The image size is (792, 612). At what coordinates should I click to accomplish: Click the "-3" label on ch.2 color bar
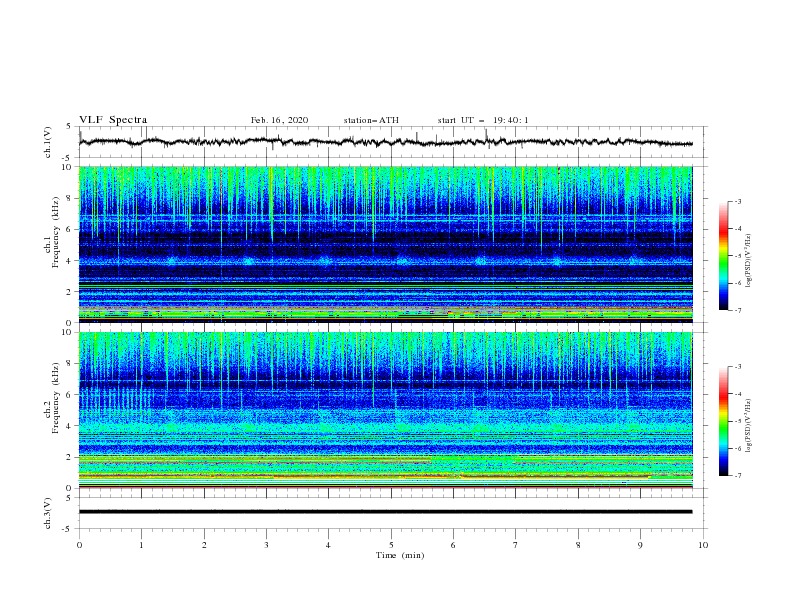click(x=737, y=367)
